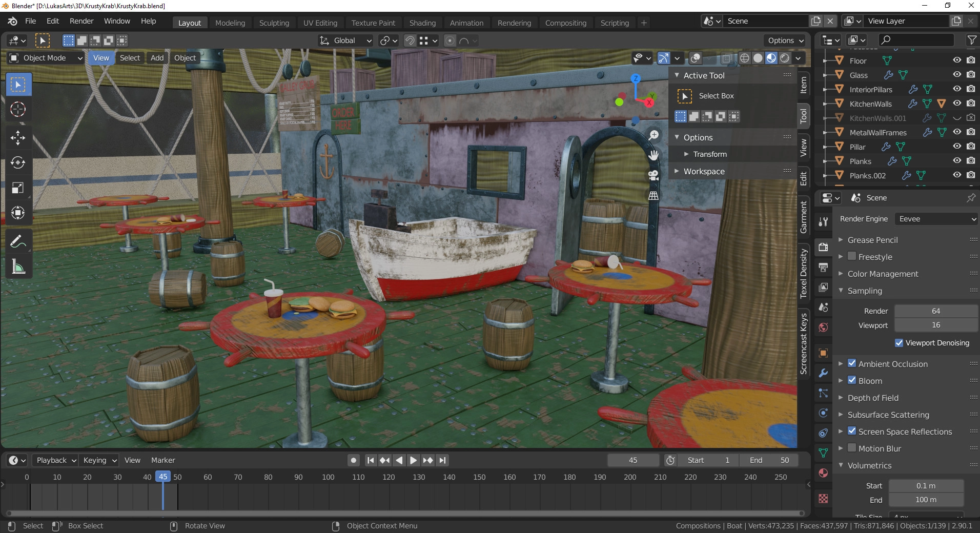Activate the Rotate tool
Viewport: 980px width, 533px height.
click(18, 163)
